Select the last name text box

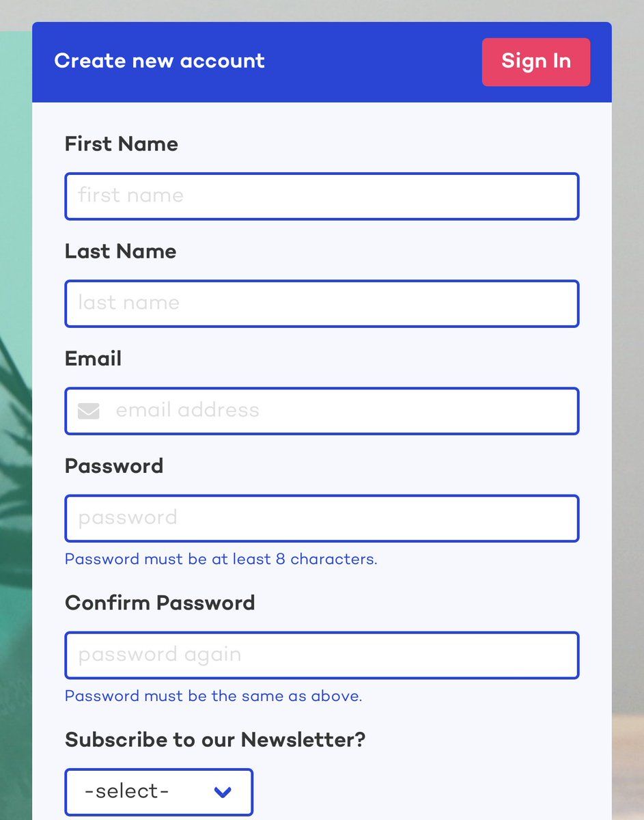tap(322, 303)
